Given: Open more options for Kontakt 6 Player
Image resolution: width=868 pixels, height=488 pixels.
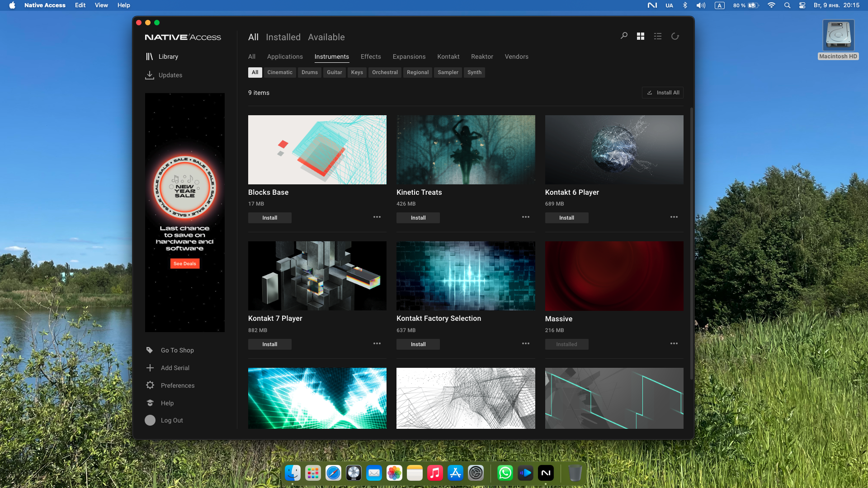Looking at the screenshot, I should point(674,217).
